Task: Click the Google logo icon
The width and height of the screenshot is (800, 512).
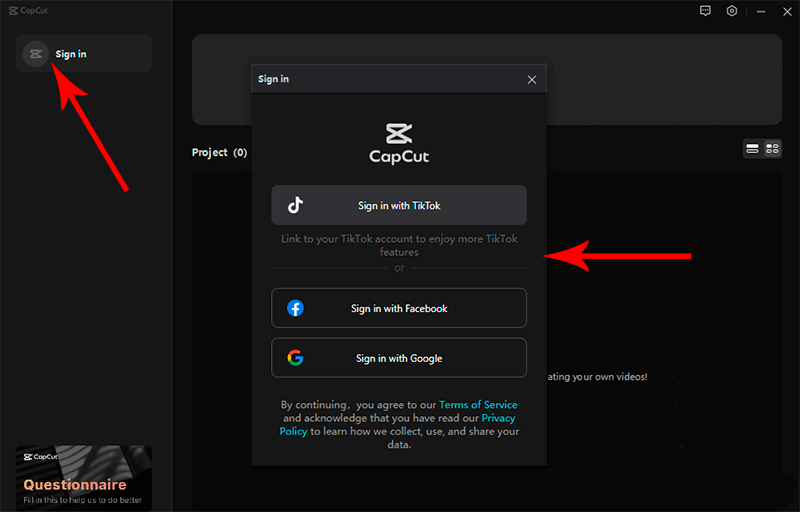Action: pyautogui.click(x=295, y=358)
